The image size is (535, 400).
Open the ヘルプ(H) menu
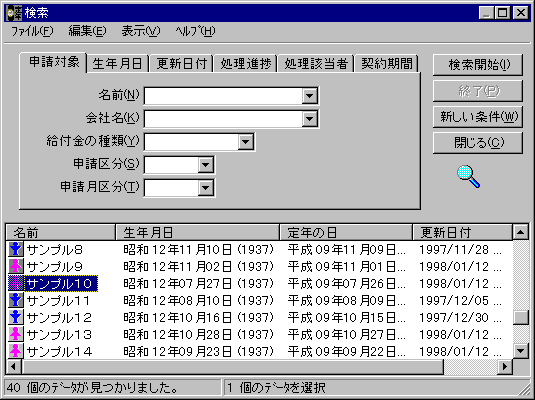point(195,31)
